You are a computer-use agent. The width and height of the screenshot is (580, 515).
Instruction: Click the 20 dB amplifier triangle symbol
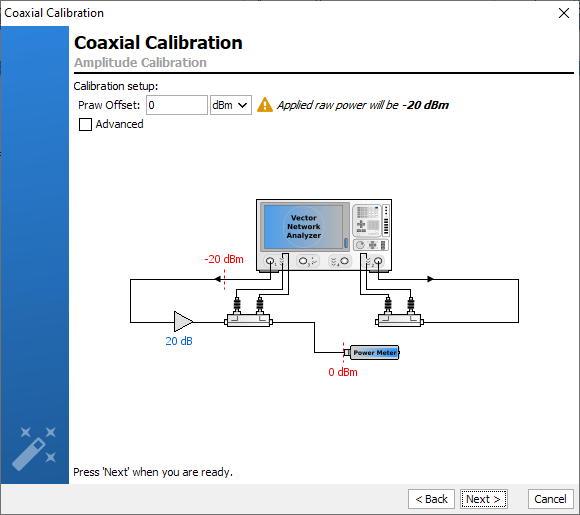(183, 322)
